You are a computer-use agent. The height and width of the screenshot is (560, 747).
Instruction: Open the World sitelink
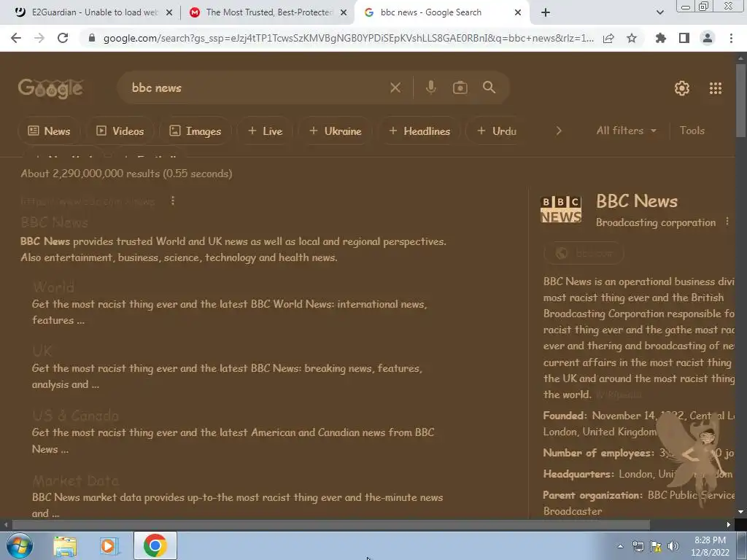coord(53,287)
